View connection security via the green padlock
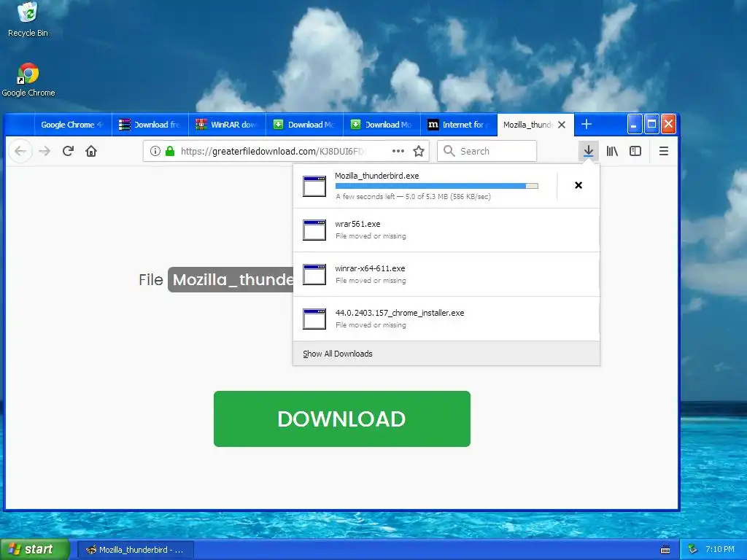 [x=169, y=152]
